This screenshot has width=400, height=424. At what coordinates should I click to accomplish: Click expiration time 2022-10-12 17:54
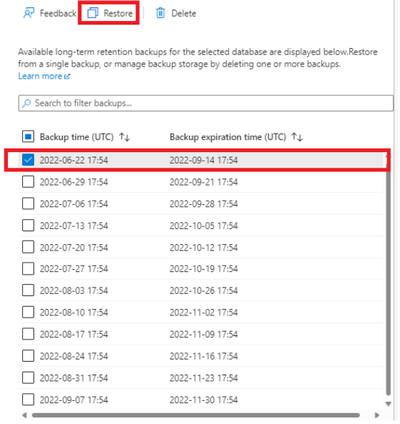[204, 248]
